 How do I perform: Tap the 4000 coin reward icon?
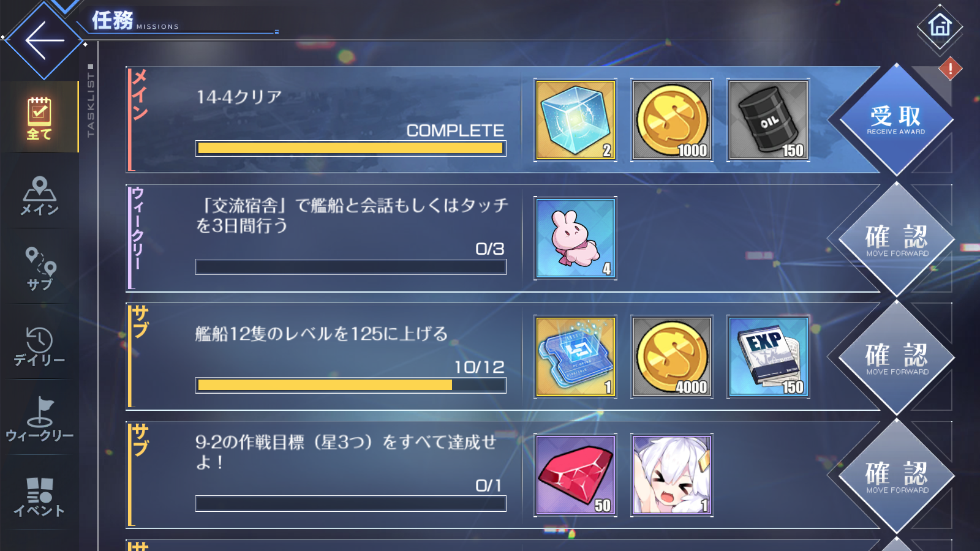(x=672, y=357)
